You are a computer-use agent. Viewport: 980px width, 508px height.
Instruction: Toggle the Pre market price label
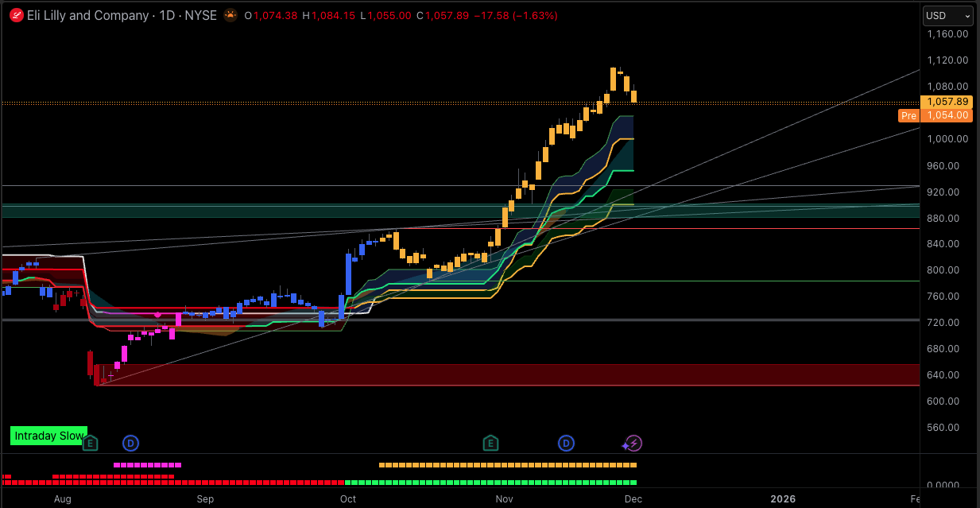point(908,115)
